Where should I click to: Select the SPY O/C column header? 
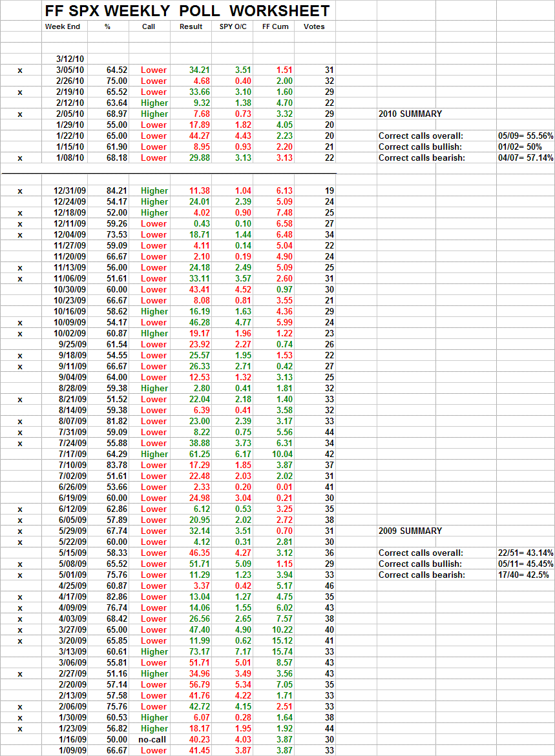pyautogui.click(x=233, y=26)
